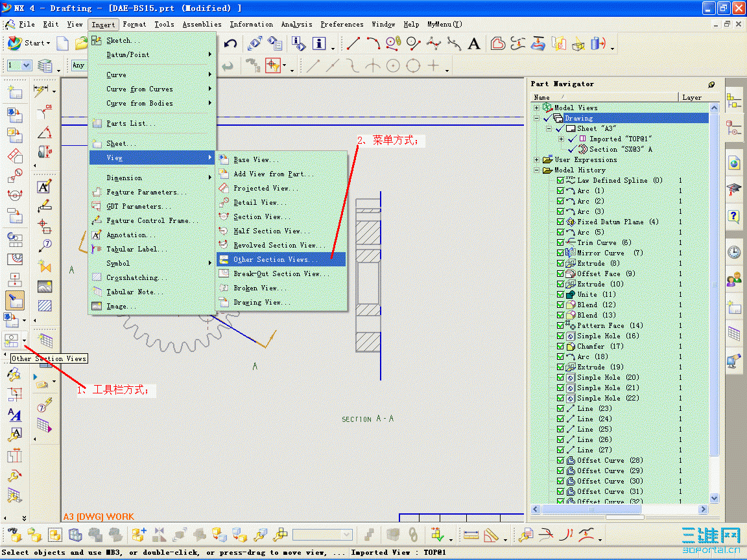The image size is (747, 560).
Task: Click the Annotation Editor 'A' icon
Action: coord(44,187)
